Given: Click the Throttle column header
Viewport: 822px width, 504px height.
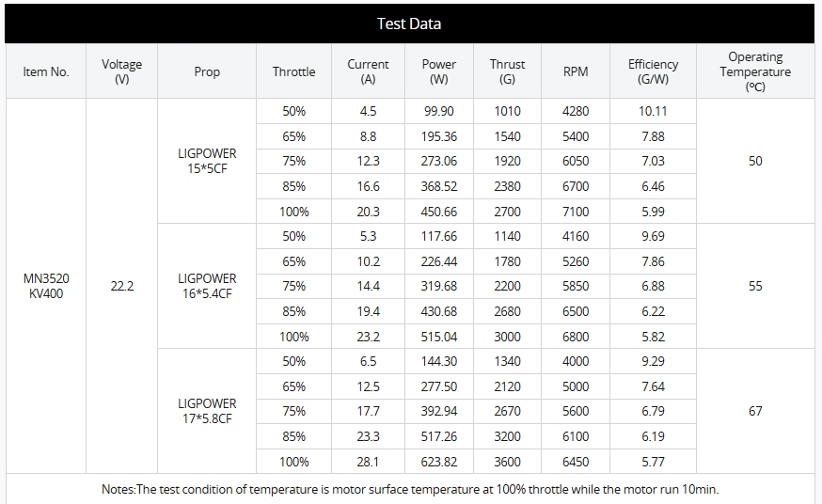Looking at the screenshot, I should pos(293,71).
